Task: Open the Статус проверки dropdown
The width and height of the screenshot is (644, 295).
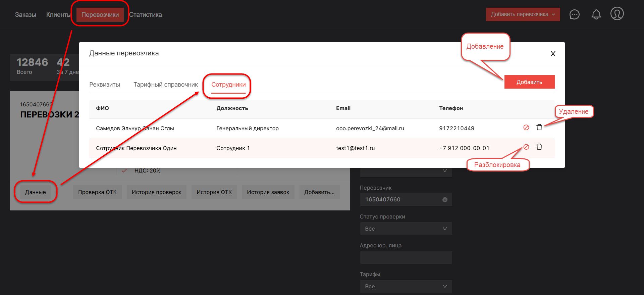Action: [x=406, y=229]
